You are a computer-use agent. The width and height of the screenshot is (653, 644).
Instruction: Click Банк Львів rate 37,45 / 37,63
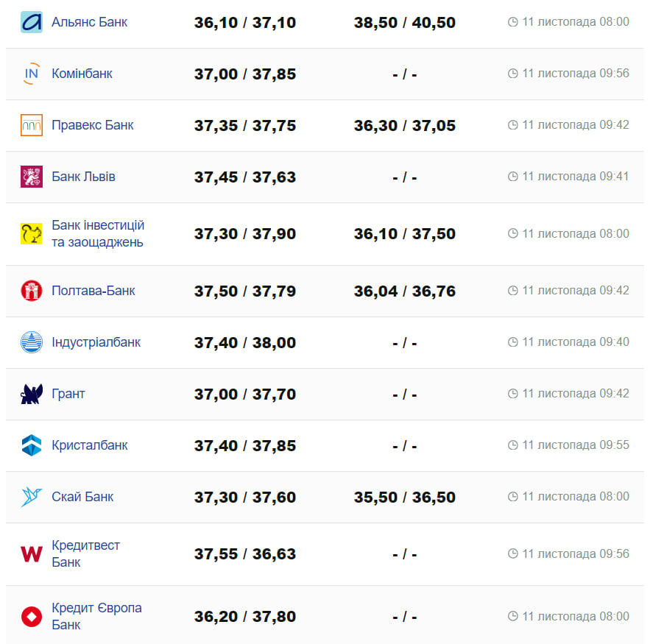coord(245,177)
